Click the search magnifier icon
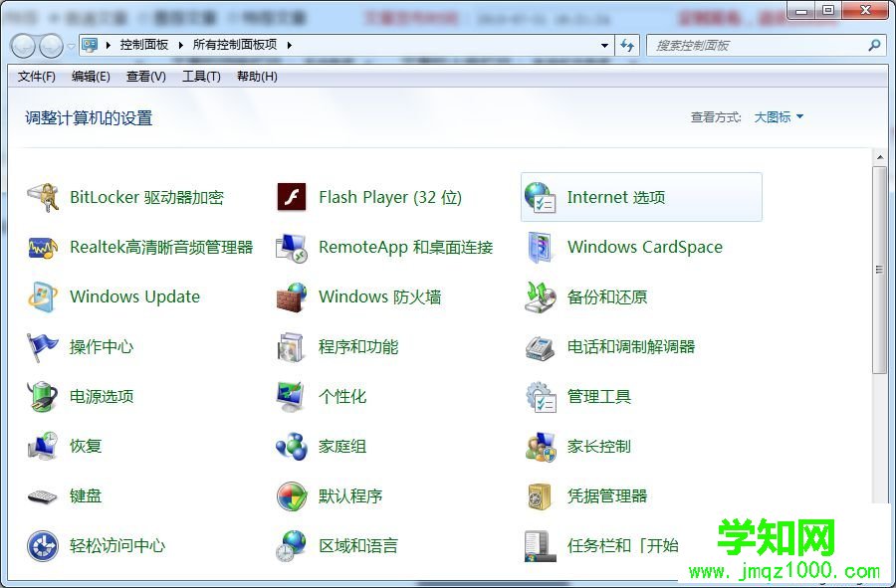896x588 pixels. [874, 45]
